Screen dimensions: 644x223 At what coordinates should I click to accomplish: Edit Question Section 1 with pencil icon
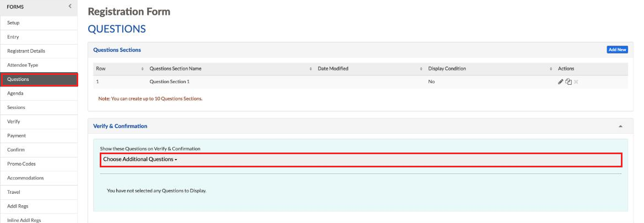click(x=561, y=81)
